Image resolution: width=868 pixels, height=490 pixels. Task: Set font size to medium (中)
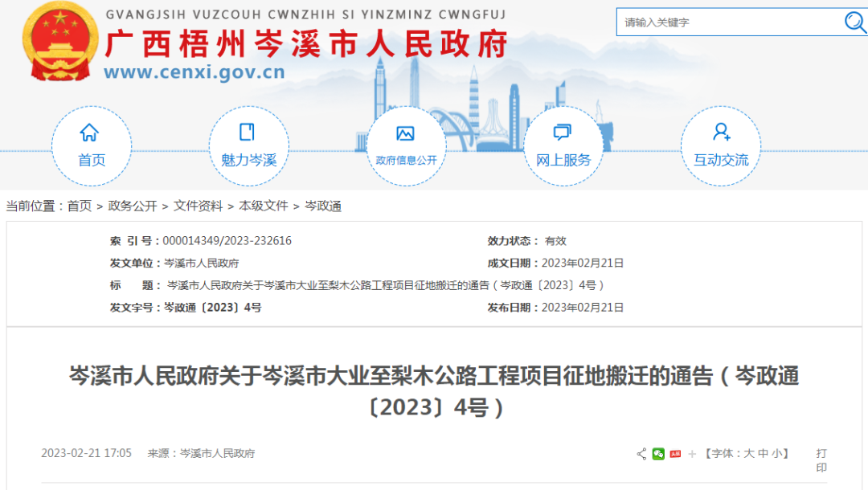[x=763, y=454]
